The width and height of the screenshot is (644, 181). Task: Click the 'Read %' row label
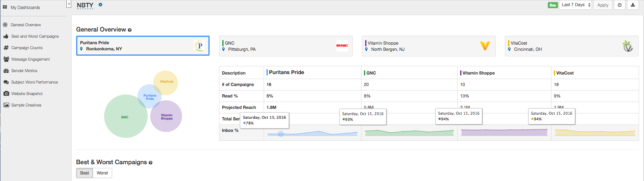tap(230, 96)
